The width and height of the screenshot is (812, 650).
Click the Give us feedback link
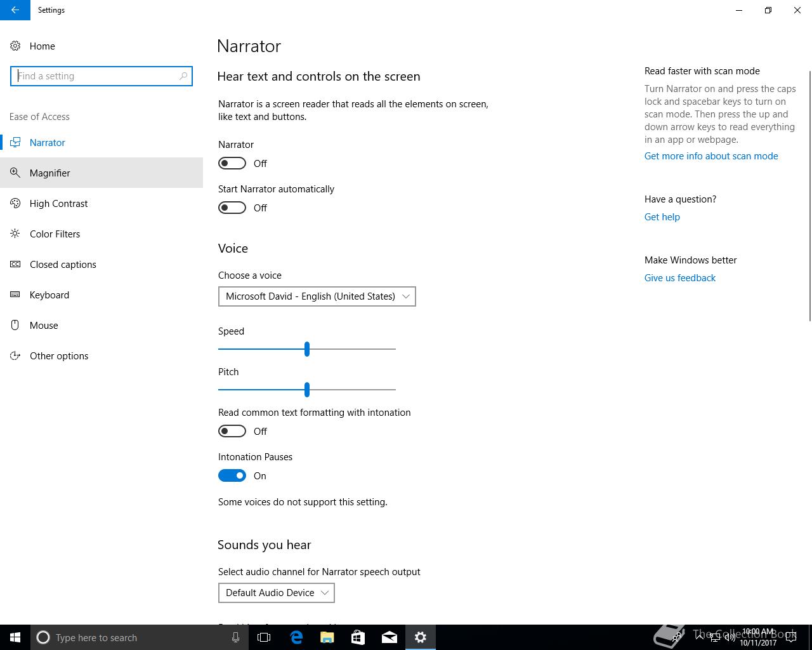pos(680,278)
